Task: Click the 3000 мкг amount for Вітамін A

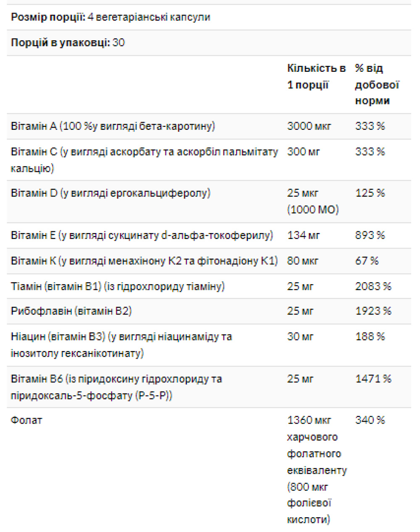Action: 309,126
